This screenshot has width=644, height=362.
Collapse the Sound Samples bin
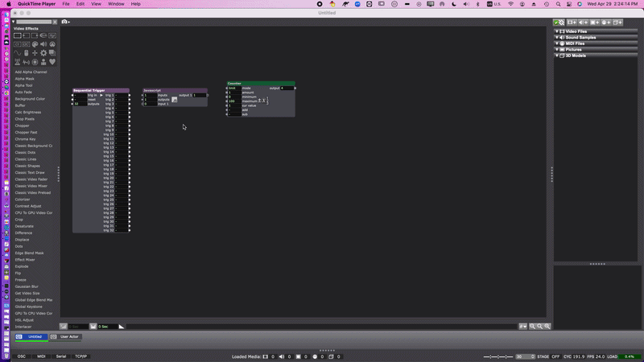tap(557, 37)
